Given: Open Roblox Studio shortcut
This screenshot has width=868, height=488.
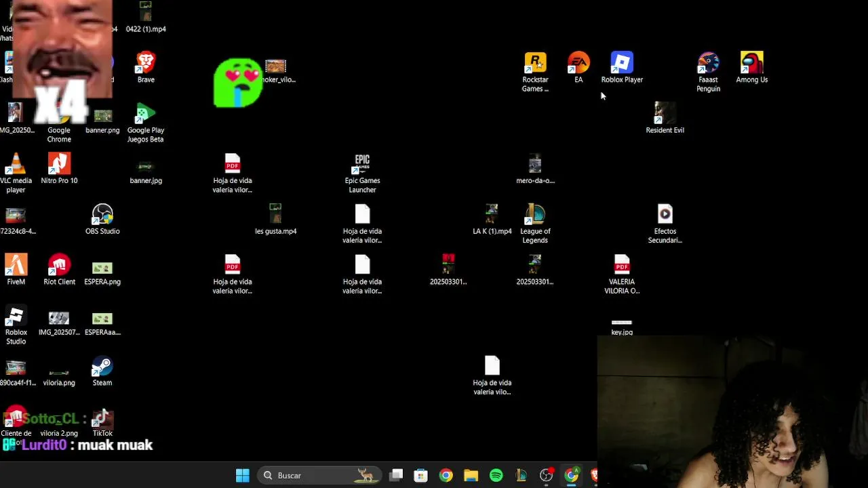Looking at the screenshot, I should tap(16, 325).
